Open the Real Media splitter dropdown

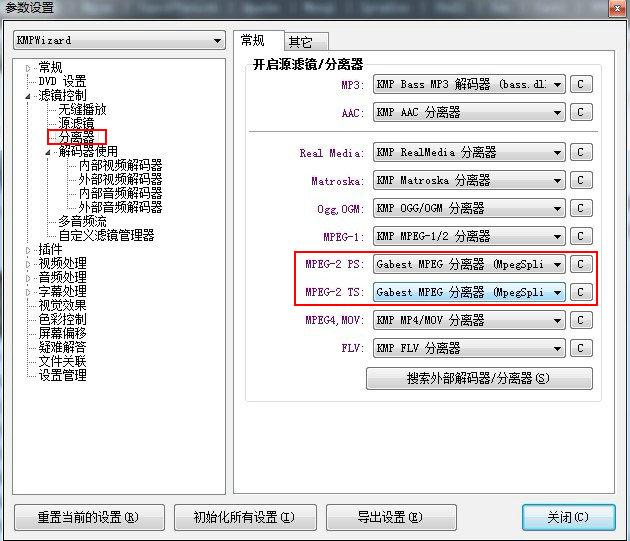pyautogui.click(x=469, y=152)
